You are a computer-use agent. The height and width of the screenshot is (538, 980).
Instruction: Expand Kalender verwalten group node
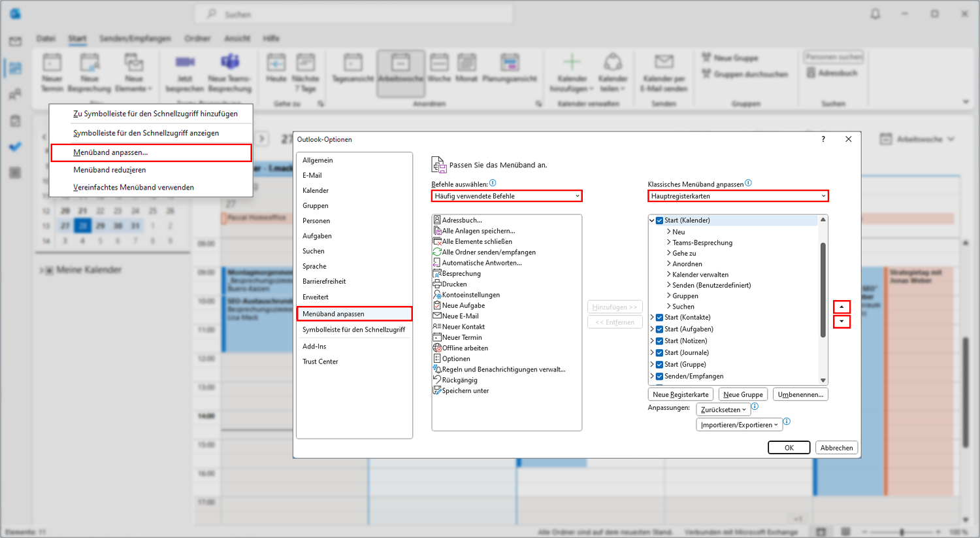[x=668, y=275]
